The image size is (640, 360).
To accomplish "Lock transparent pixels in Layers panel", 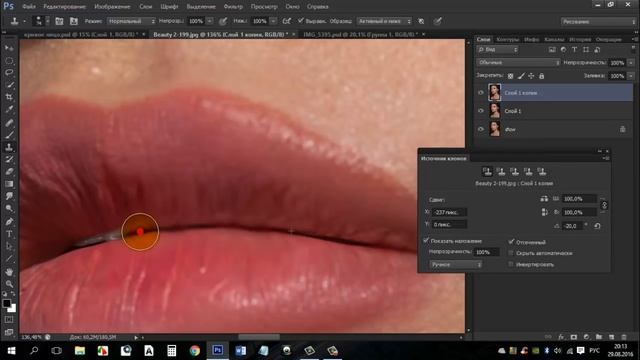I will [510, 76].
